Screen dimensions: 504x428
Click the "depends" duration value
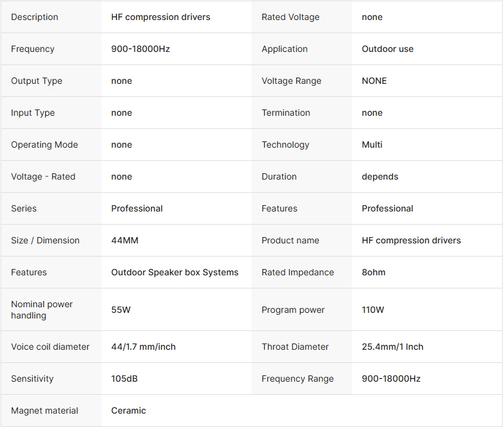coord(380,176)
